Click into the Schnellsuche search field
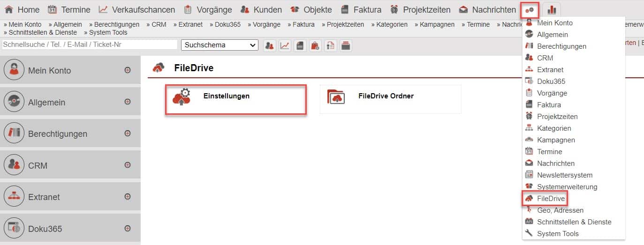Screen dimensions: 644x245 pos(89,45)
